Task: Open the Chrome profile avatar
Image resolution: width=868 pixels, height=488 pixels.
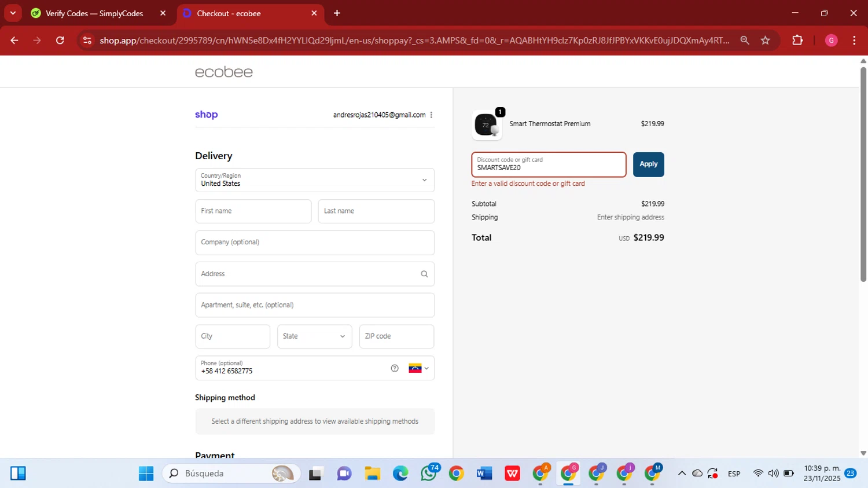Action: (831, 41)
